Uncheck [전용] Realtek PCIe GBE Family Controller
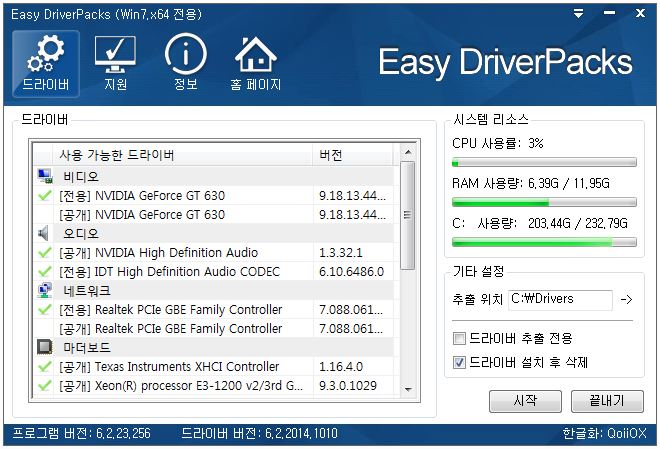 tap(44, 310)
